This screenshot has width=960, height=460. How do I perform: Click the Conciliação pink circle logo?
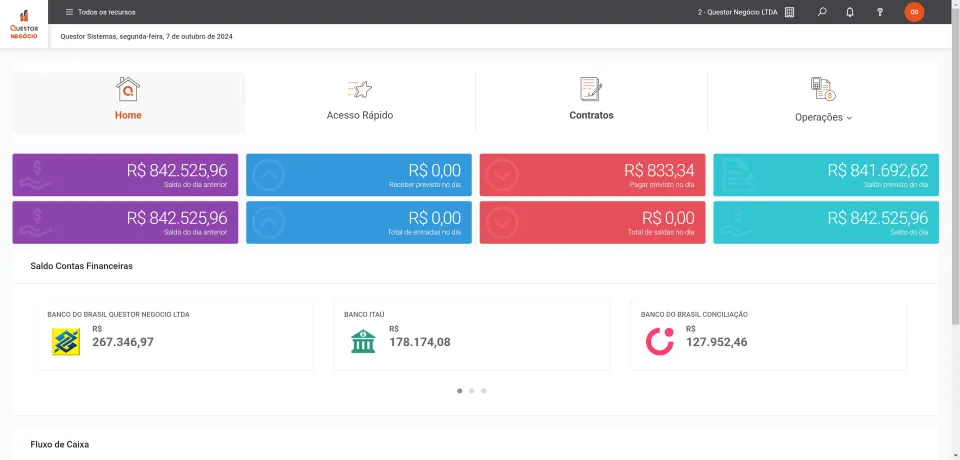click(659, 341)
